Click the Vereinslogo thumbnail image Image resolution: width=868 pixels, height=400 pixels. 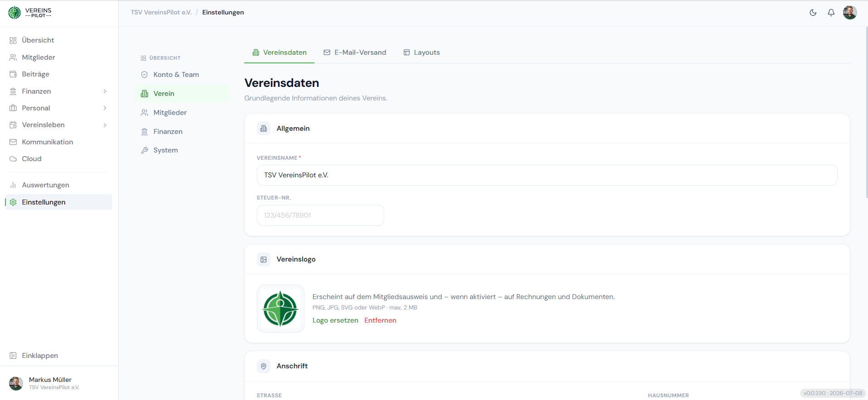(280, 309)
